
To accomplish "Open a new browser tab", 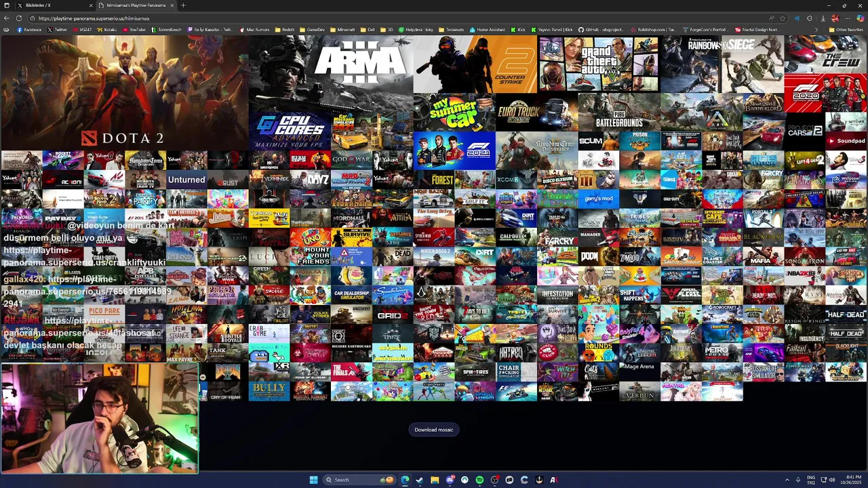I will (x=183, y=5).
